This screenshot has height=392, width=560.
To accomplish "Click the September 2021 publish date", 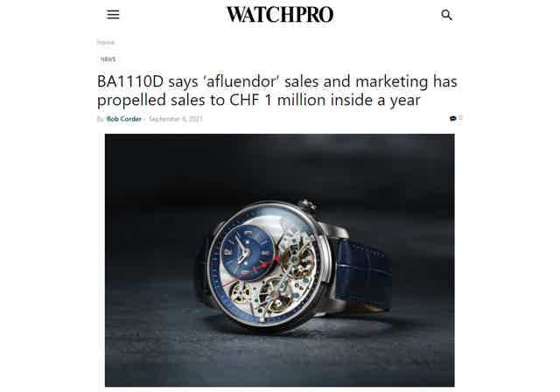I will coord(176,119).
